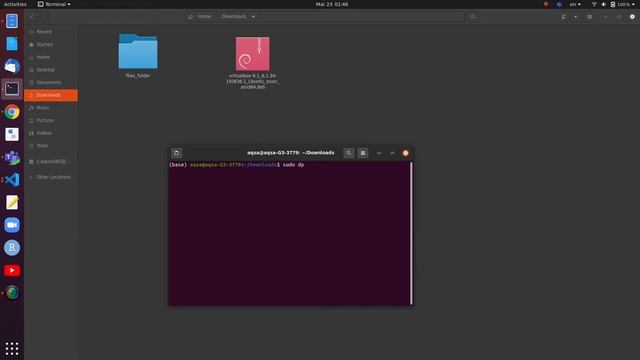
Task: Select Desktop in Files sidebar
Action: (51, 70)
